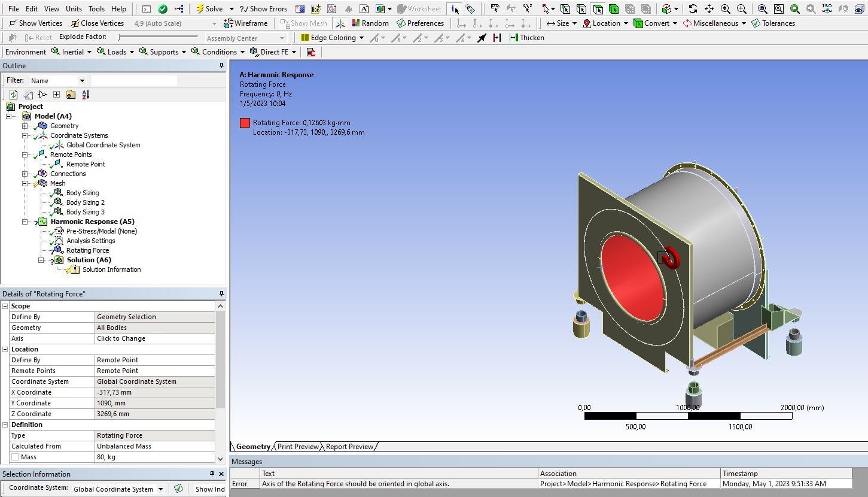Click the Show Errors button
The height and width of the screenshot is (497, 868).
(x=263, y=9)
